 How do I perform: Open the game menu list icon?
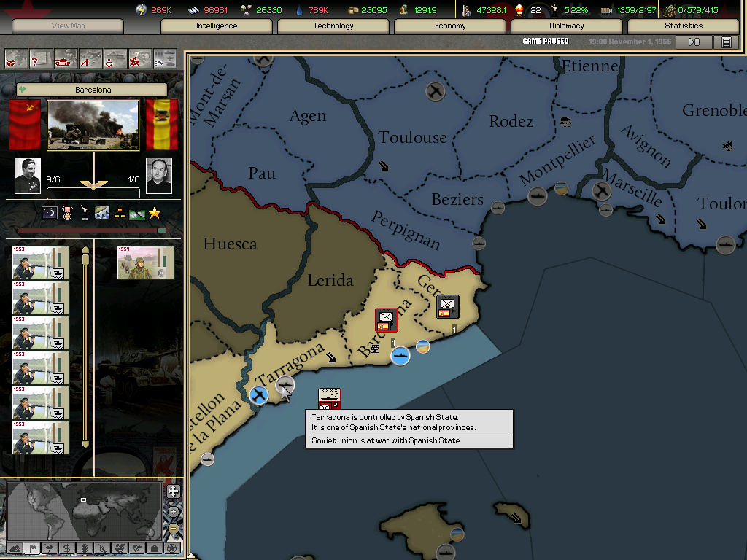tap(726, 42)
